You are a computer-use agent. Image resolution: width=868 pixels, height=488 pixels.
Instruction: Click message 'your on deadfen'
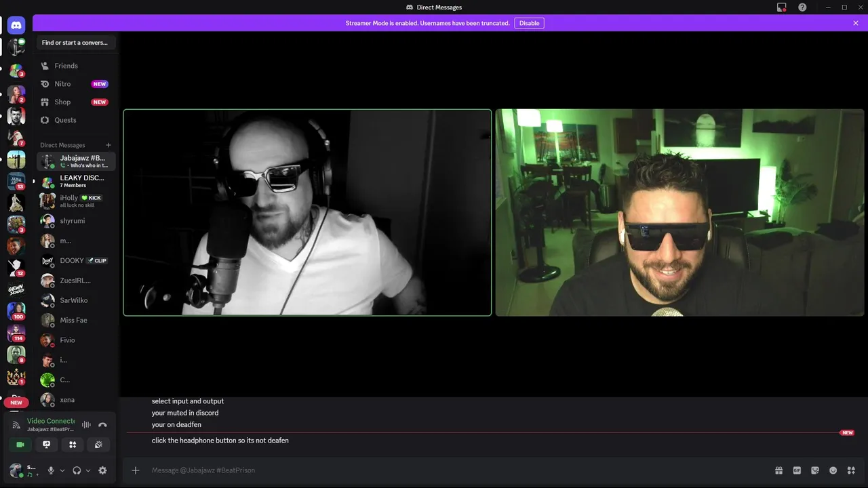(176, 425)
